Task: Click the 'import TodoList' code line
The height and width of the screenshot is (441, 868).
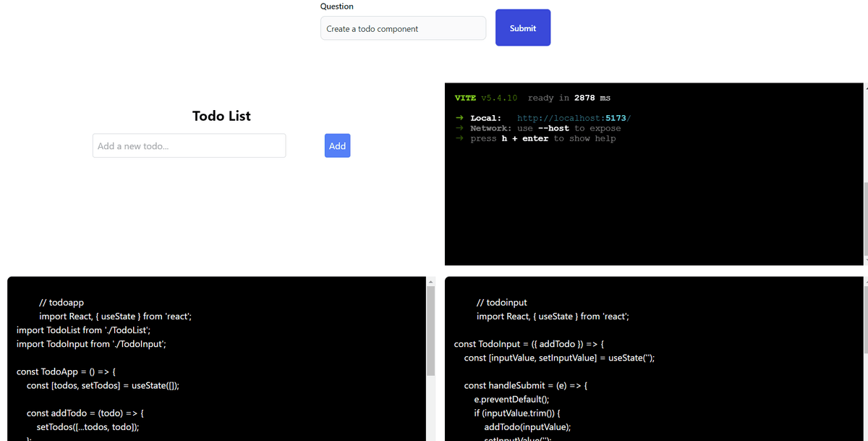Action: 82,329
